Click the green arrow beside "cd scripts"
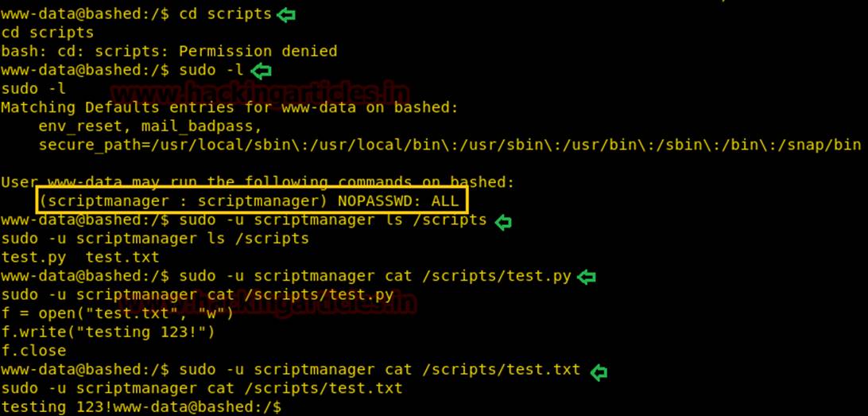 click(x=285, y=14)
